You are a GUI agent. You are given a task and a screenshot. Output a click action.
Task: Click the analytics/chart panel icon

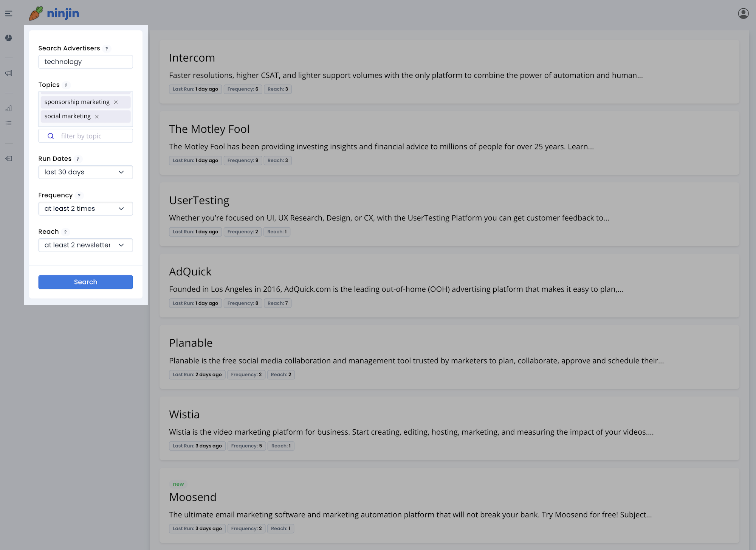(x=9, y=108)
